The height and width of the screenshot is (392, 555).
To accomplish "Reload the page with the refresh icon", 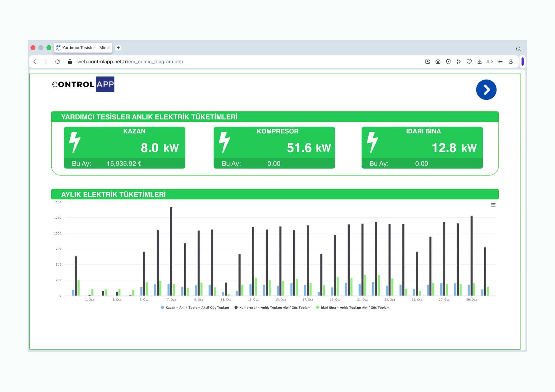I will 57,62.
